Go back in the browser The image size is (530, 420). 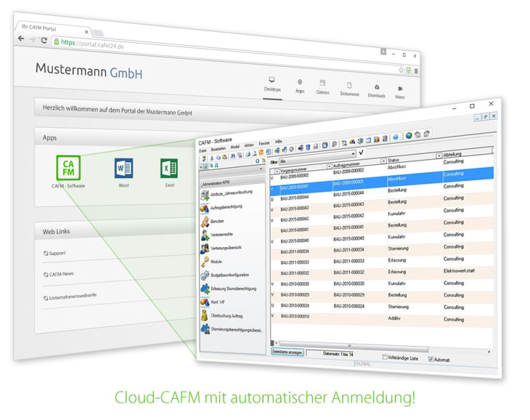coord(21,38)
